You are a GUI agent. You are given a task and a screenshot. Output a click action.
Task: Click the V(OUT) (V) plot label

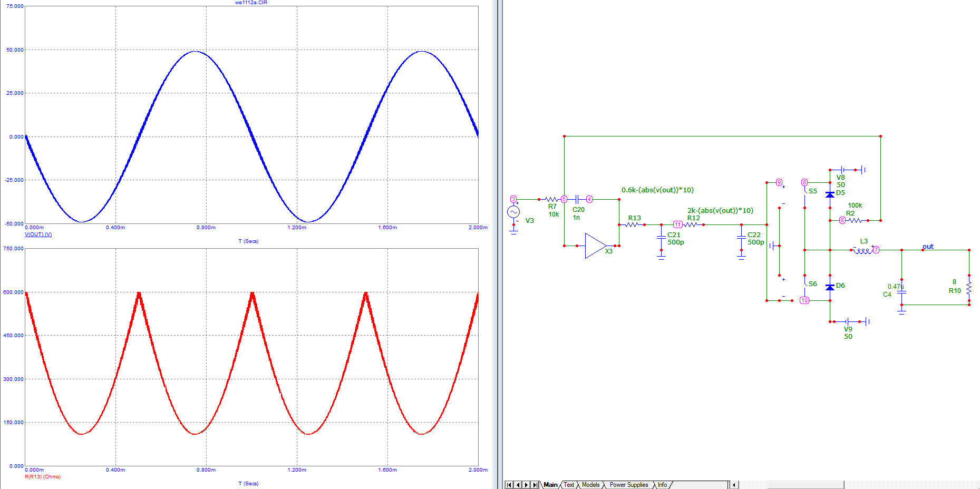point(38,234)
